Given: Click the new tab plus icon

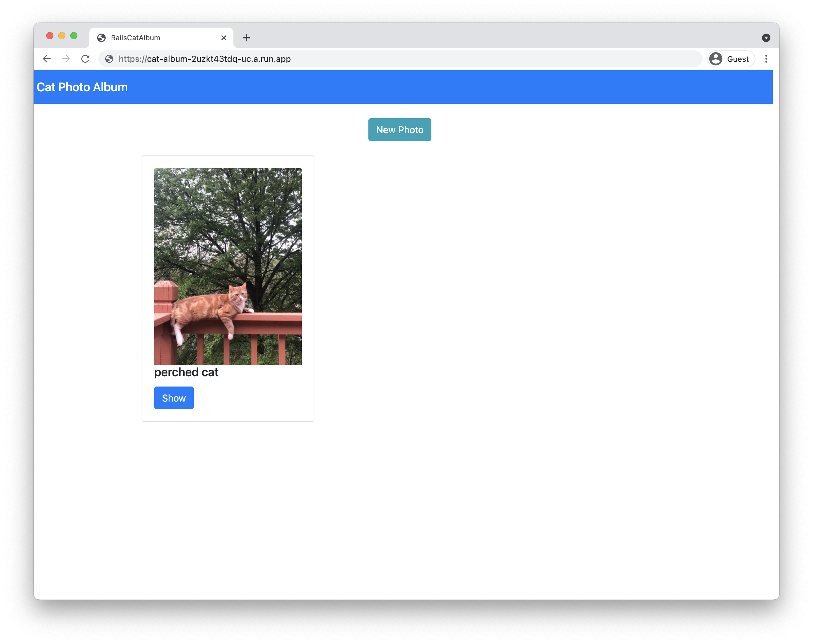Looking at the screenshot, I should [x=247, y=37].
